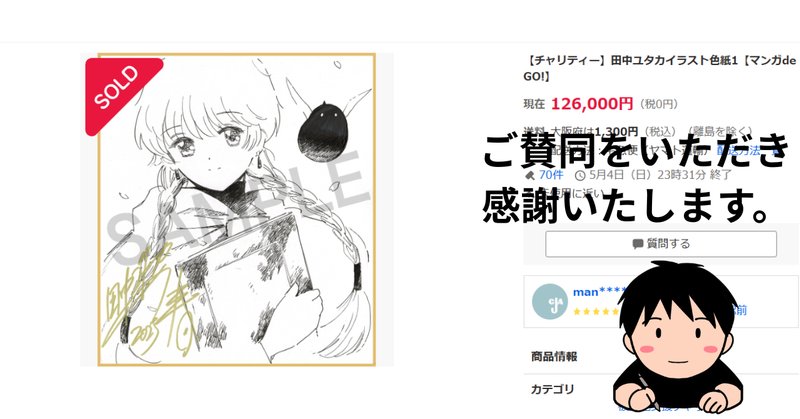Click the 商品情報 section heading
800x419 pixels.
[554, 356]
